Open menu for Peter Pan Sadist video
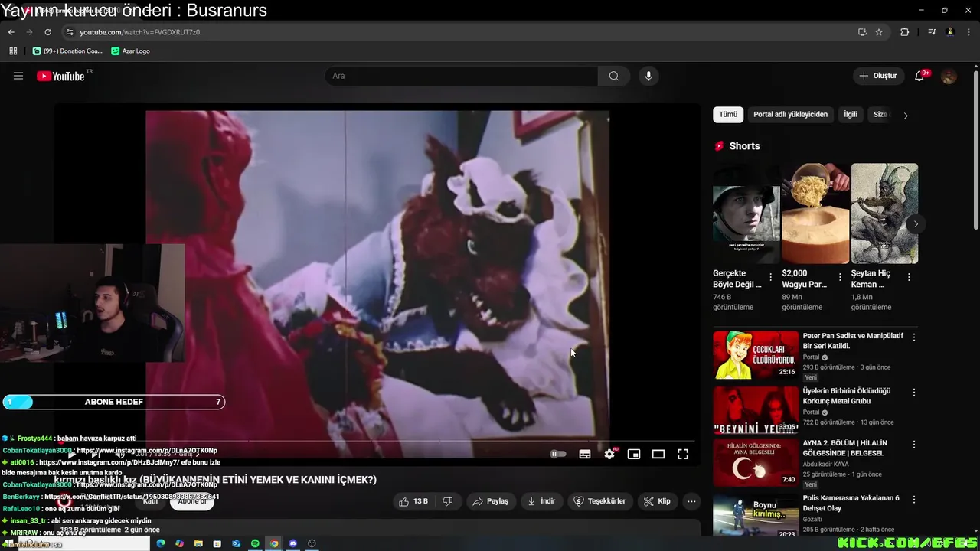 click(913, 337)
